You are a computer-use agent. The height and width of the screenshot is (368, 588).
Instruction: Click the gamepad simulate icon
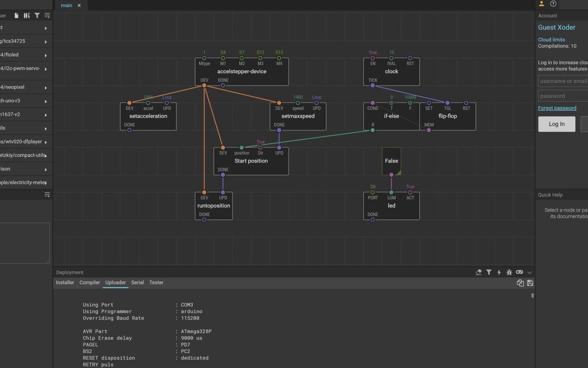point(519,272)
